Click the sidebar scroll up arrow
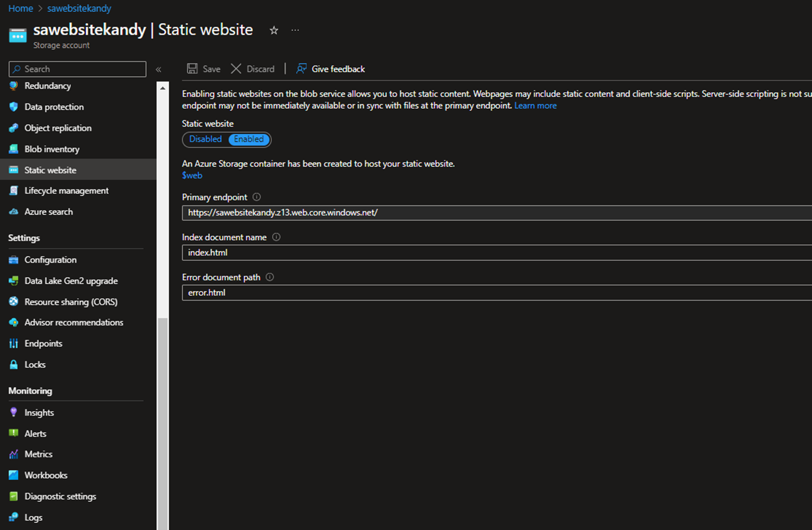 pos(163,87)
